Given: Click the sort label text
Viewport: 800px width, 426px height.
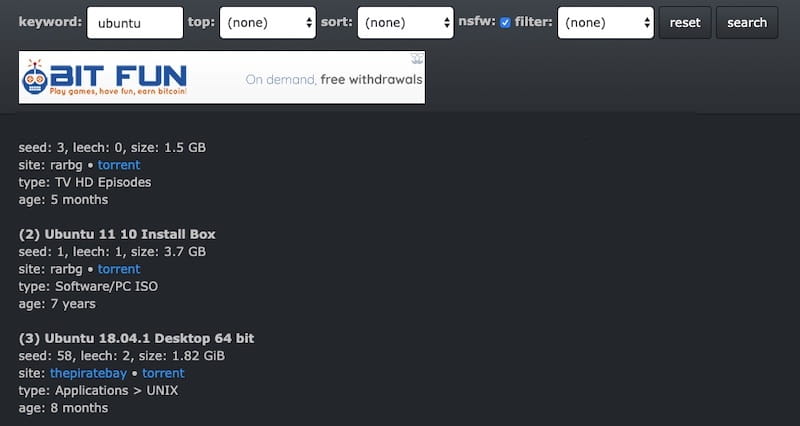Looking at the screenshot, I should click(337, 22).
